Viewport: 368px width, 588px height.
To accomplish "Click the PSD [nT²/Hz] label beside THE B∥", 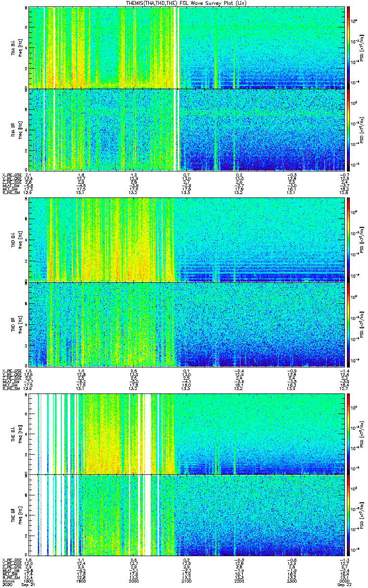I will [362, 515].
